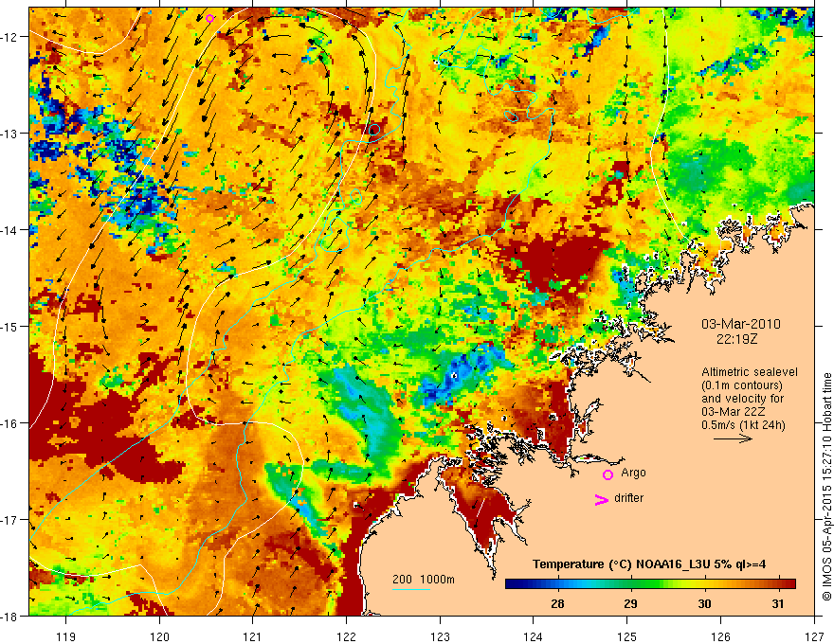Click the latitude axis label -16
This screenshot has width=834, height=644.
tap(10, 423)
